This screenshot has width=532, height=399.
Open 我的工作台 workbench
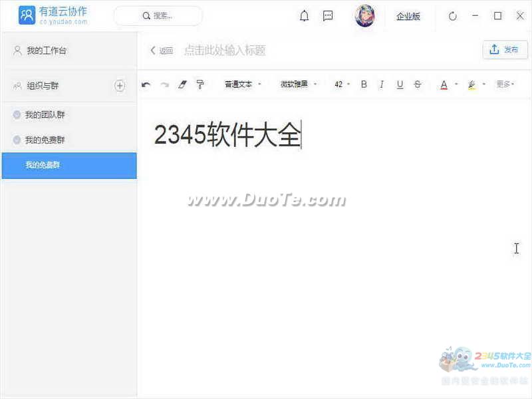[69, 51]
